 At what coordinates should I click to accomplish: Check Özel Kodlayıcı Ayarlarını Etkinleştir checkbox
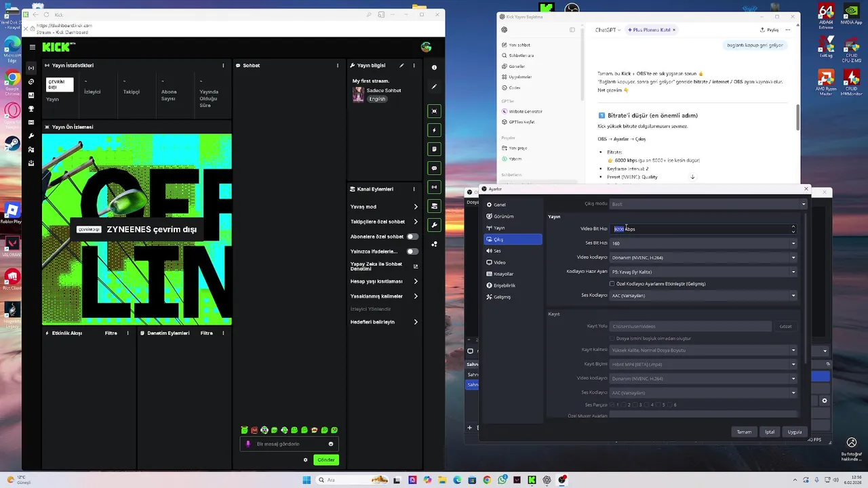click(x=612, y=284)
